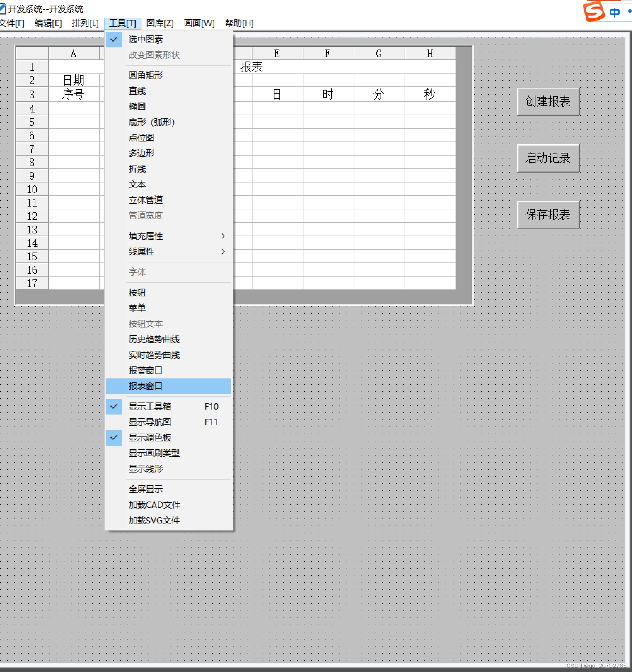Select column header H in report
The image size is (632, 672).
coord(430,53)
